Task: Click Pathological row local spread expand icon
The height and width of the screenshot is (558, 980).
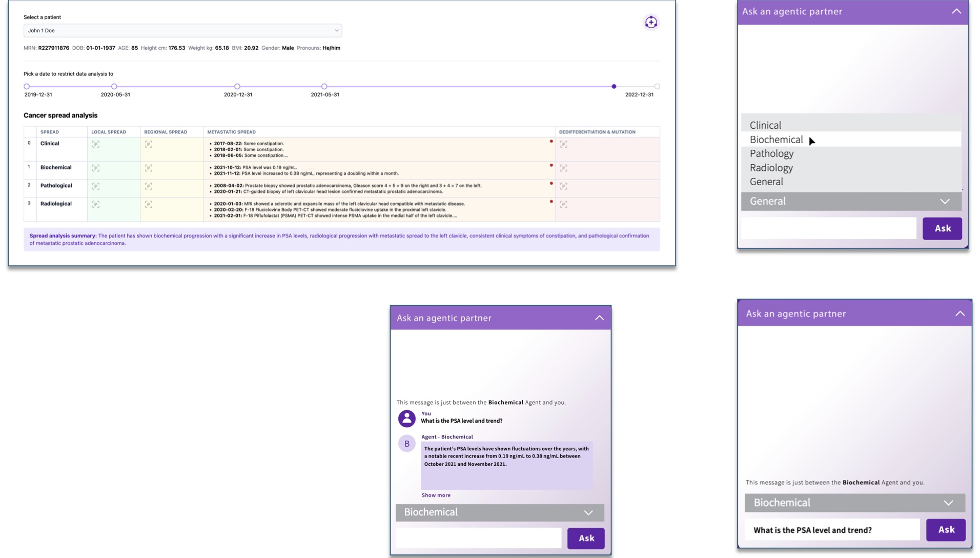Action: pyautogui.click(x=96, y=186)
